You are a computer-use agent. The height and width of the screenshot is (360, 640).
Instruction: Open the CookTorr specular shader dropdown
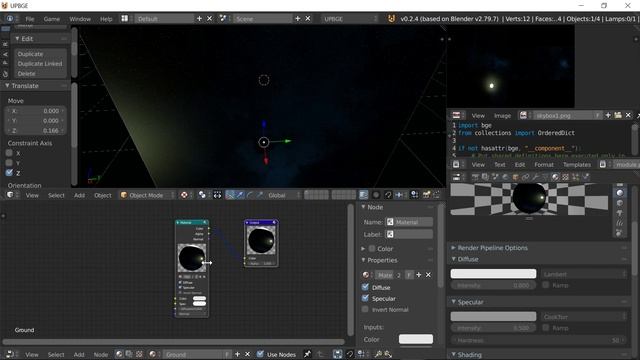coord(584,316)
